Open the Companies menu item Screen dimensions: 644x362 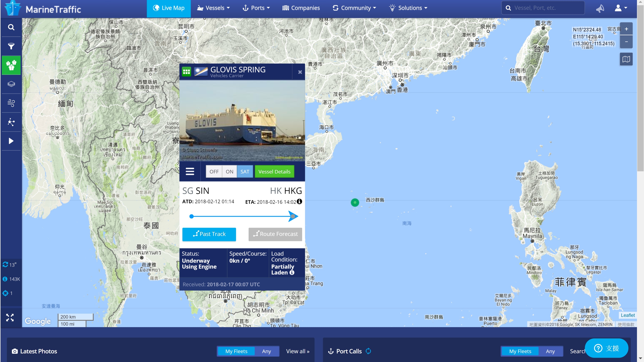click(x=301, y=8)
